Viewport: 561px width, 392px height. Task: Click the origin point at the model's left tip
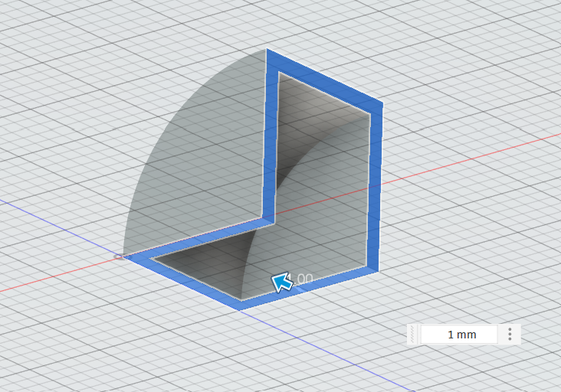118,257
